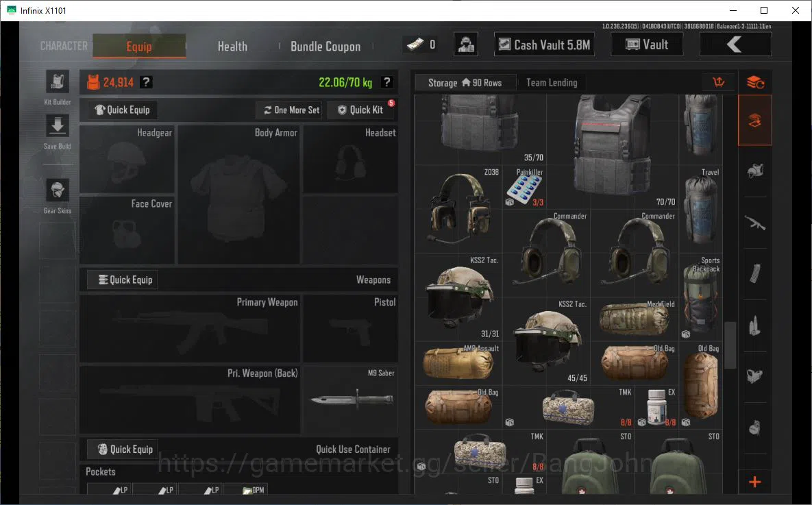
Task: Click the gear value help question mark
Action: (147, 82)
